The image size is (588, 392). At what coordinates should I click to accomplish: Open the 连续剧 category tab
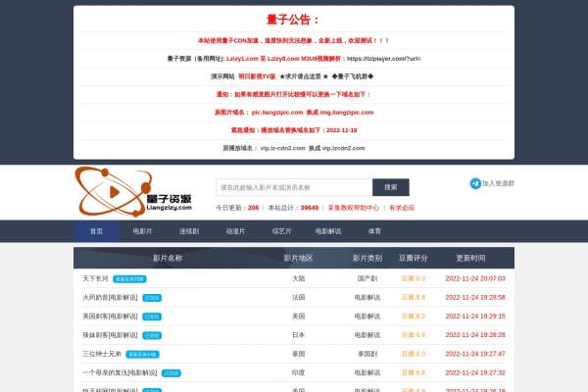pyautogui.click(x=189, y=231)
